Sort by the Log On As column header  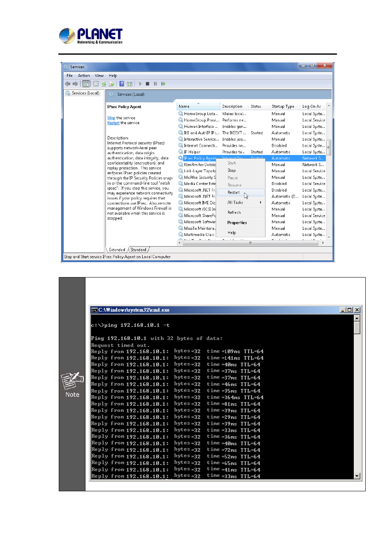(x=313, y=106)
